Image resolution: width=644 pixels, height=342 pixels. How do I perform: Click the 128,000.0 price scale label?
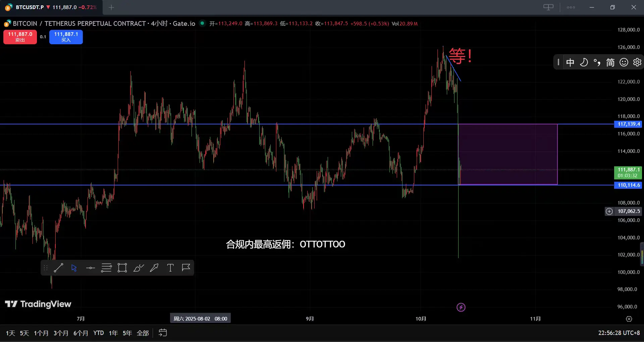point(629,30)
